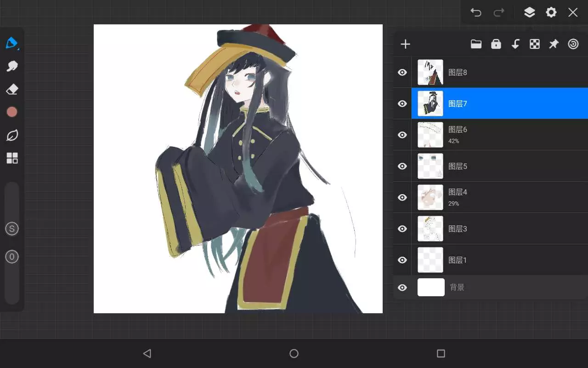Viewport: 588px width, 368px height.
Task: Add a new layer
Action: 405,44
